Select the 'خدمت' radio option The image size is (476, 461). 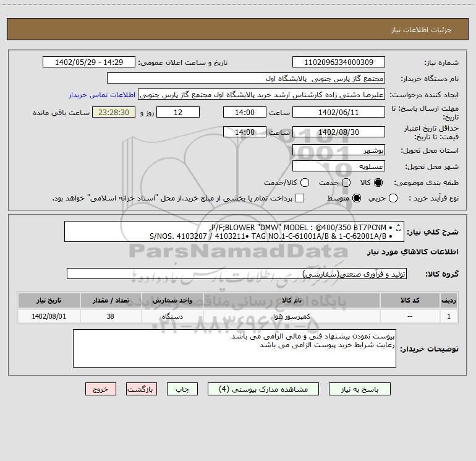346,183
